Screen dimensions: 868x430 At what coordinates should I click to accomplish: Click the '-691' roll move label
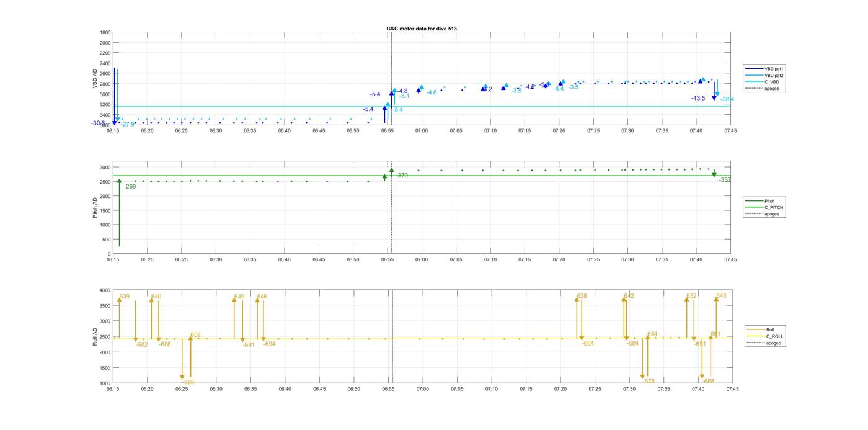point(700,344)
